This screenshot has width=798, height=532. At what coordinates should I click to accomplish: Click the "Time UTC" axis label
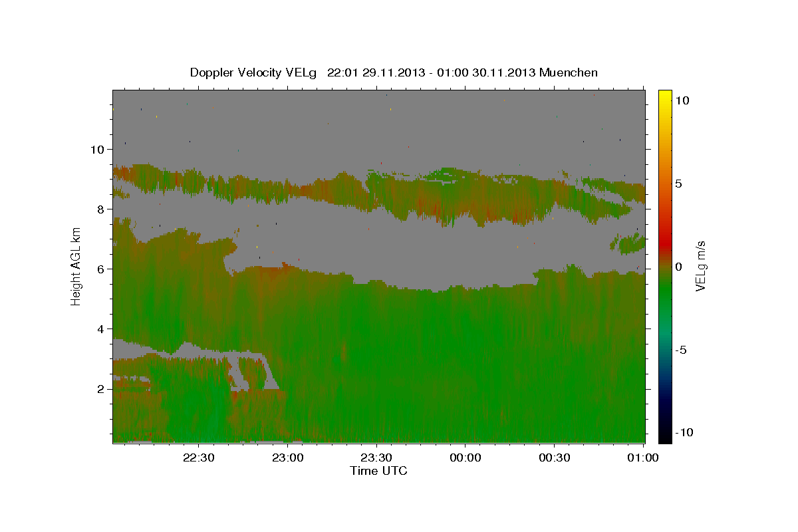378,471
